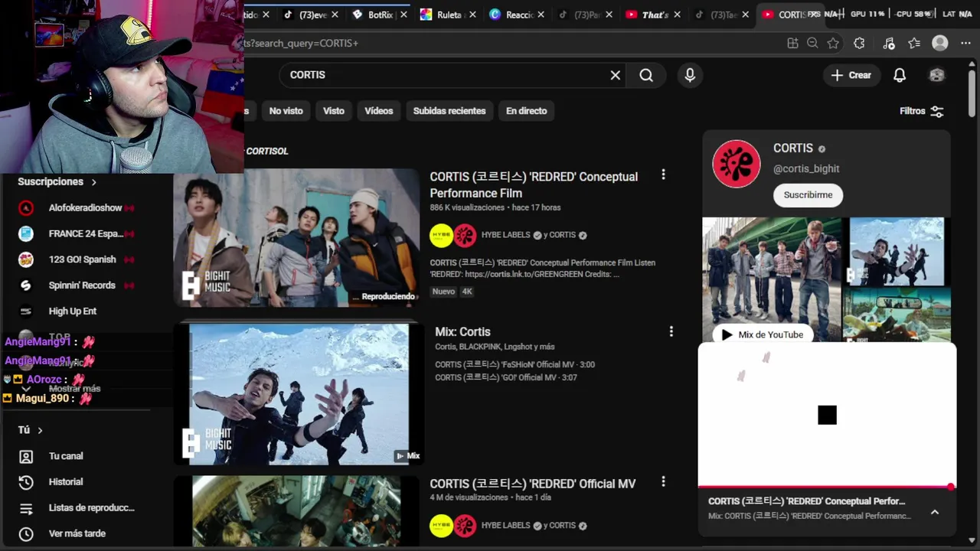Open the Spinnin' Records subscription
The width and height of the screenshot is (980, 551).
point(82,285)
